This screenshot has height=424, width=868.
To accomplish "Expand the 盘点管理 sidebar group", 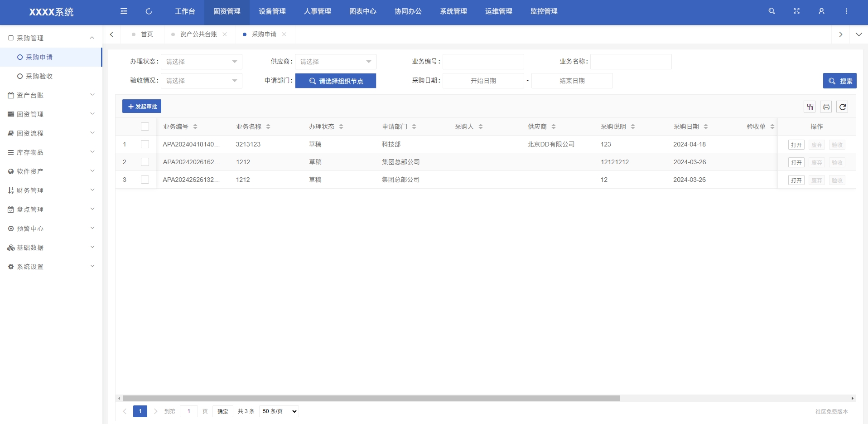I will (x=51, y=210).
